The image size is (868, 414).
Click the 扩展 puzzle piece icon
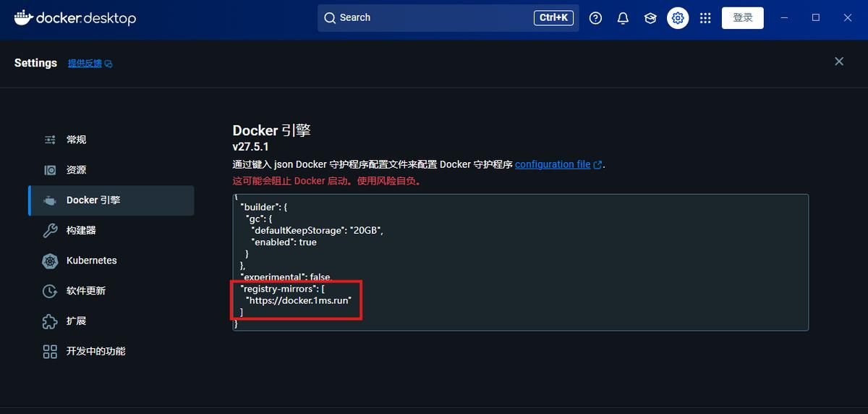coord(50,321)
